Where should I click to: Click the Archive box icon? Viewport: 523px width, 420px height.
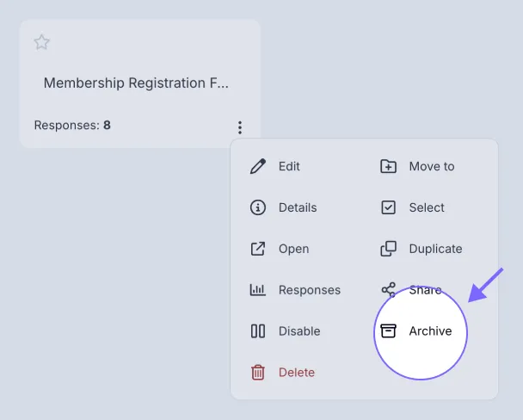pos(389,331)
